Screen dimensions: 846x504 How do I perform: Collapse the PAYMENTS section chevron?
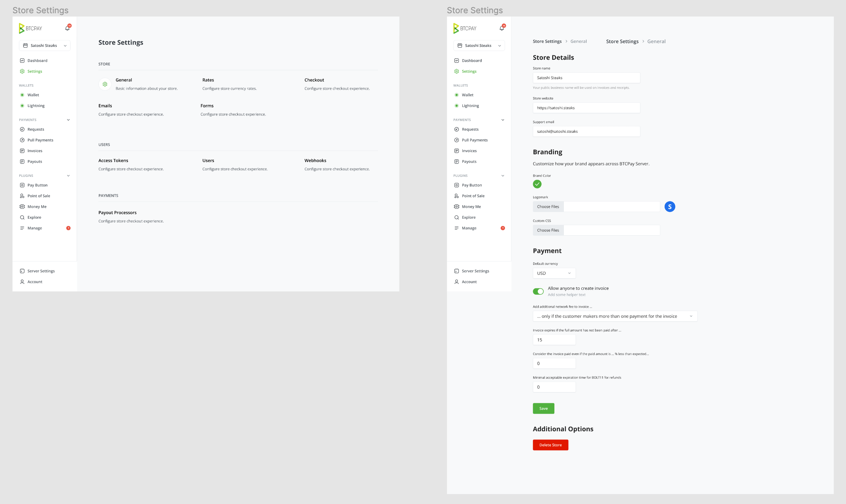[x=69, y=120]
